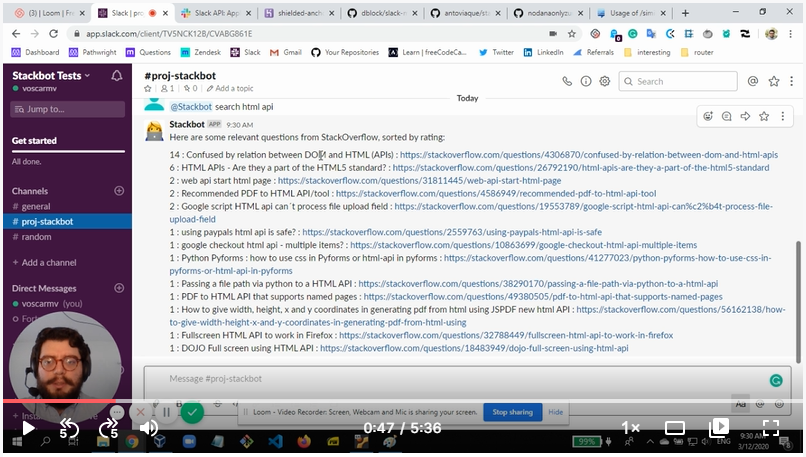The height and width of the screenshot is (457, 806).
Task: Open confused-by-relation-between-dom StackOverflow link
Action: (x=589, y=155)
